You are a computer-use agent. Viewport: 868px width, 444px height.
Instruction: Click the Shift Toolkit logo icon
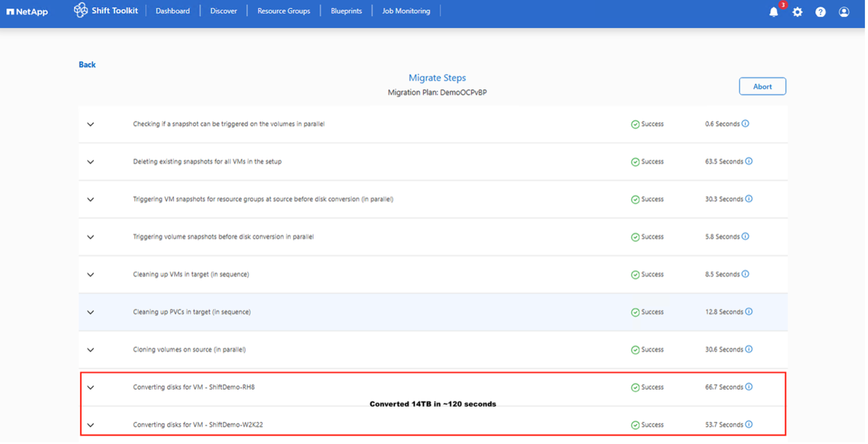click(x=81, y=11)
